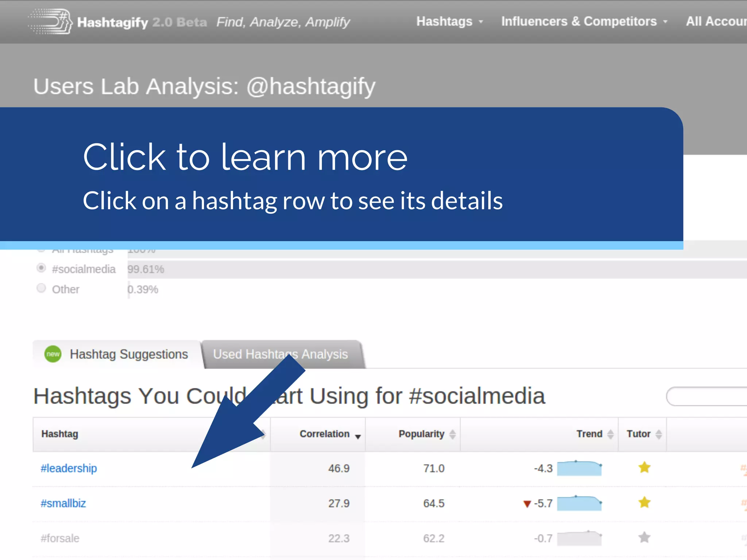Click the 0.39% usage bar
This screenshot has width=747, height=560.
click(x=129, y=289)
